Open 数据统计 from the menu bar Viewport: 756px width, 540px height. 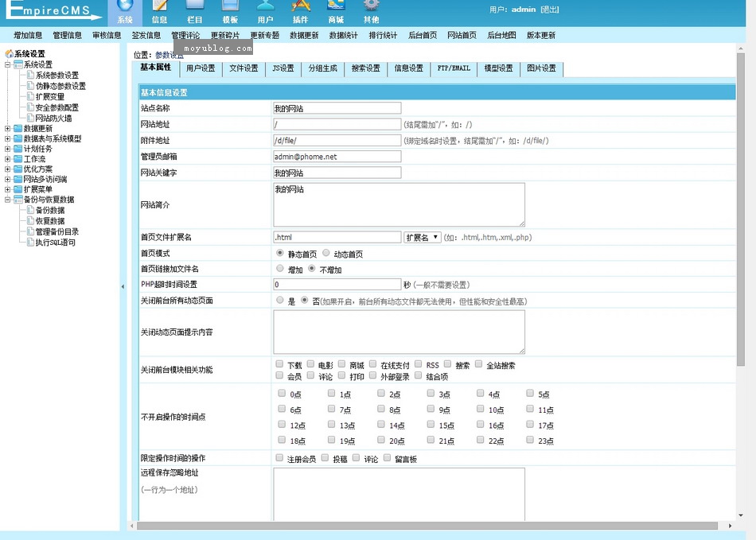[x=343, y=35]
